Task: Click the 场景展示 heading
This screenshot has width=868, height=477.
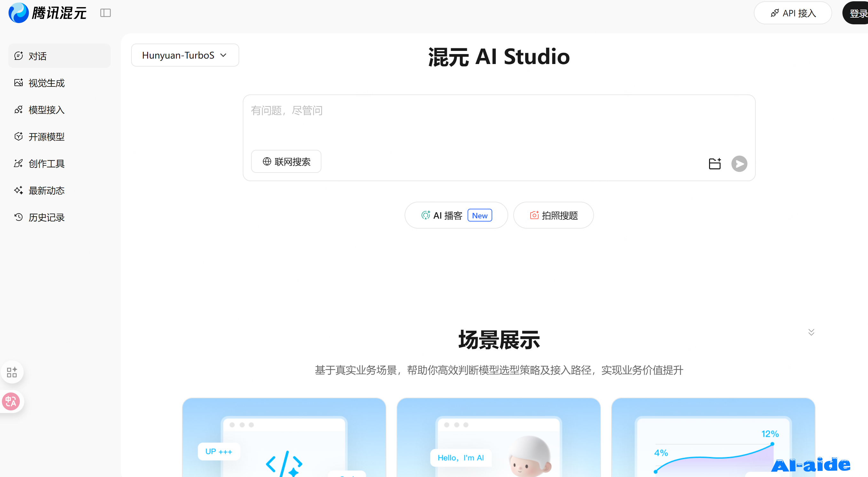Action: pyautogui.click(x=499, y=340)
